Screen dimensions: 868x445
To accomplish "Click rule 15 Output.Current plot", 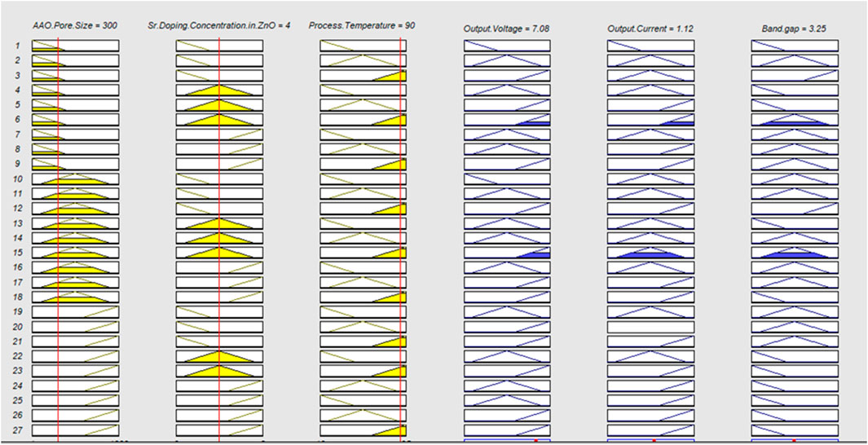I will (651, 253).
